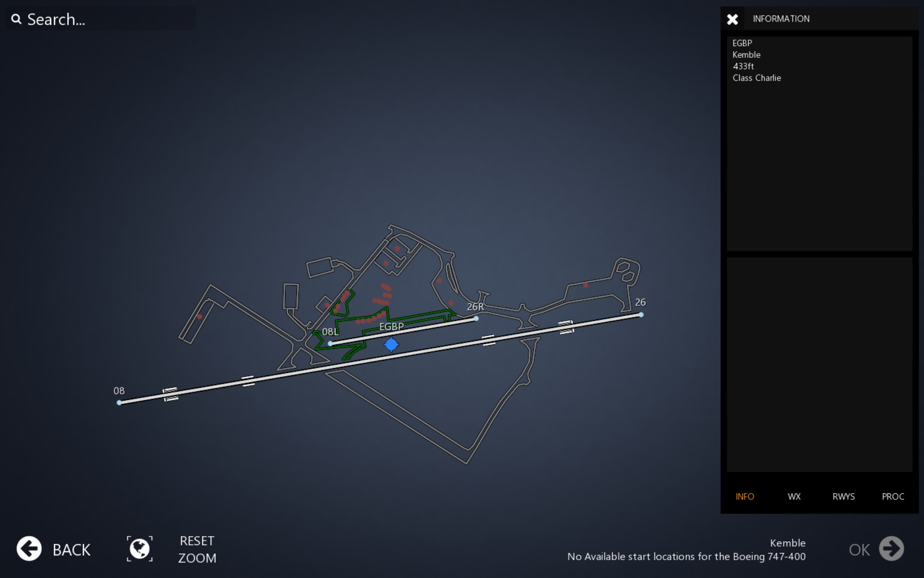Click the runway 08 endpoint dot
924x578 pixels.
(119, 403)
